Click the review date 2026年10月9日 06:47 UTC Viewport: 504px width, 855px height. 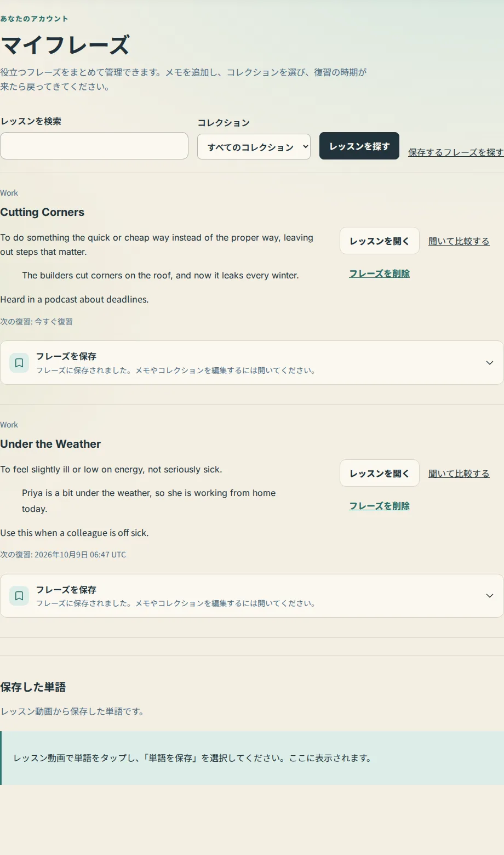coord(80,555)
